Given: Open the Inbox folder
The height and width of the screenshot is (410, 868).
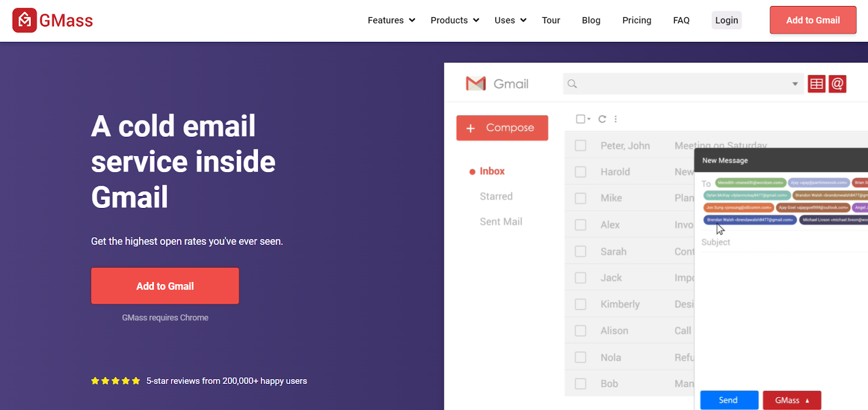Looking at the screenshot, I should [492, 171].
